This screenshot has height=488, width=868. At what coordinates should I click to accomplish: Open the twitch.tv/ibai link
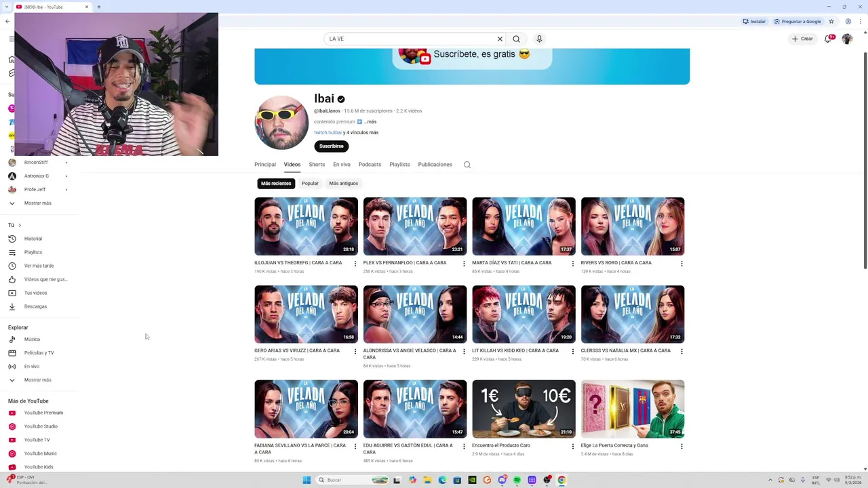pyautogui.click(x=328, y=133)
